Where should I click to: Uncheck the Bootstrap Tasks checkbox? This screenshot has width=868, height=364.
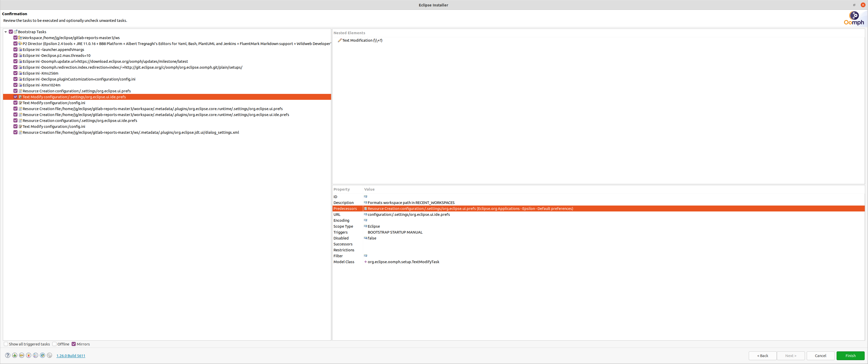[x=11, y=32]
